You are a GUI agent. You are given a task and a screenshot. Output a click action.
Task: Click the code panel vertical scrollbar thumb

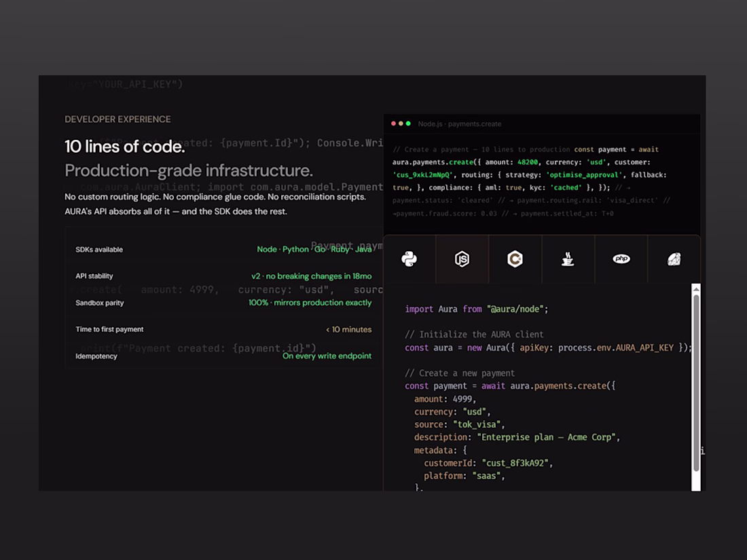pyautogui.click(x=696, y=383)
